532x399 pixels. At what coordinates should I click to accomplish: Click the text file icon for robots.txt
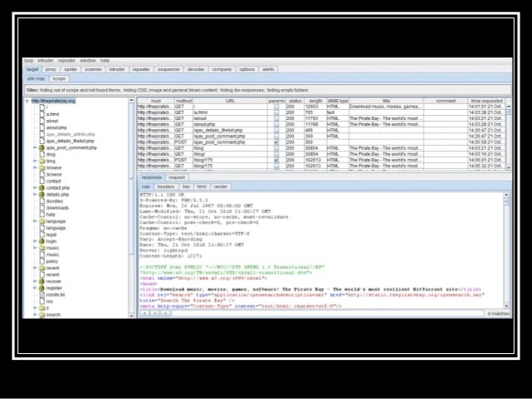tap(42, 295)
